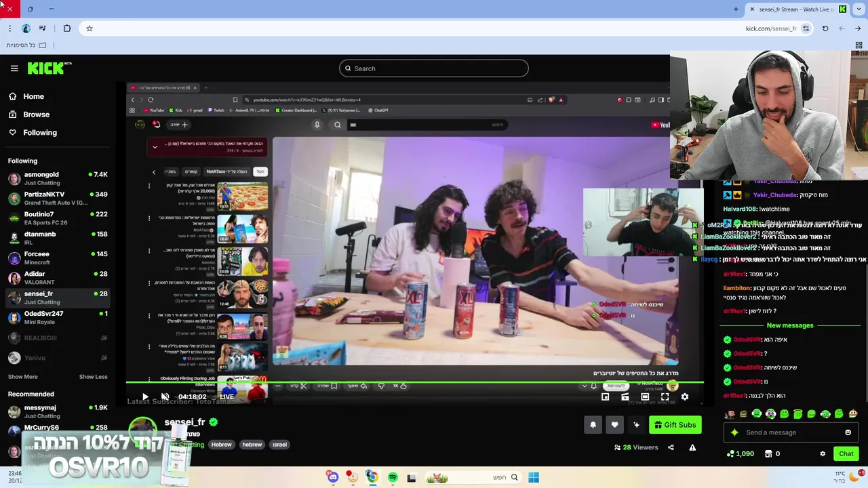The width and height of the screenshot is (868, 488).
Task: Open offline Yanivu channel
Action: (x=58, y=357)
